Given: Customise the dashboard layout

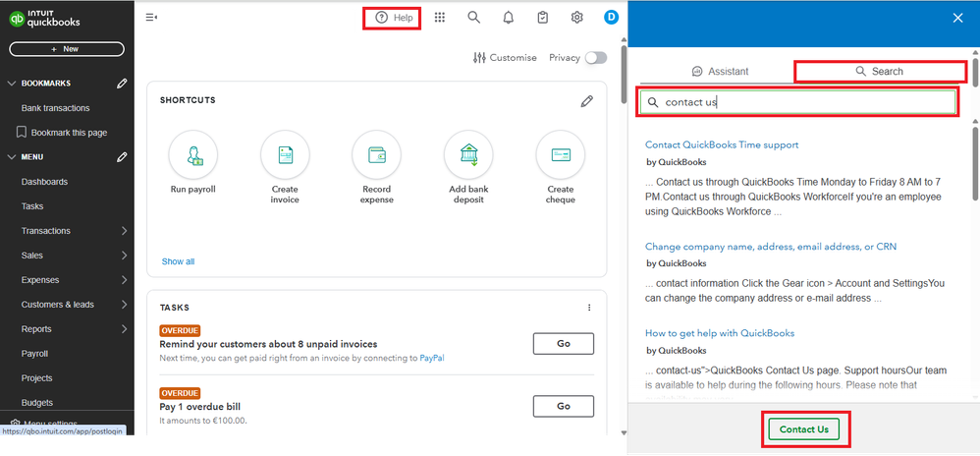Looking at the screenshot, I should pos(505,58).
